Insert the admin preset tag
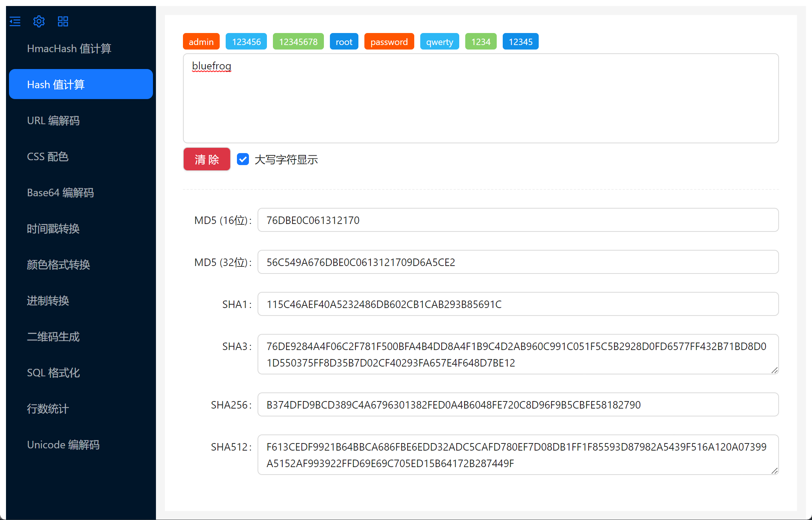This screenshot has height=520, width=812. pyautogui.click(x=201, y=42)
